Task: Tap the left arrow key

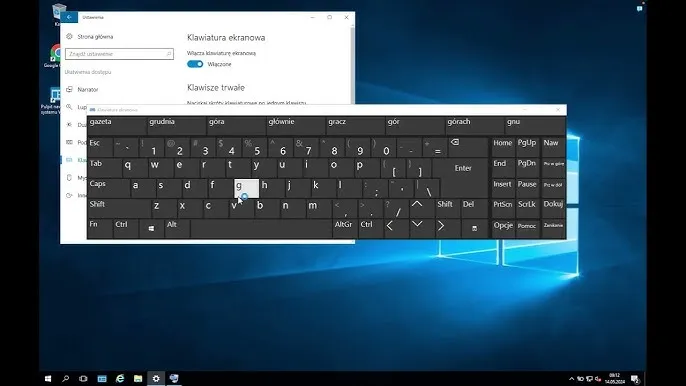Action: point(396,229)
